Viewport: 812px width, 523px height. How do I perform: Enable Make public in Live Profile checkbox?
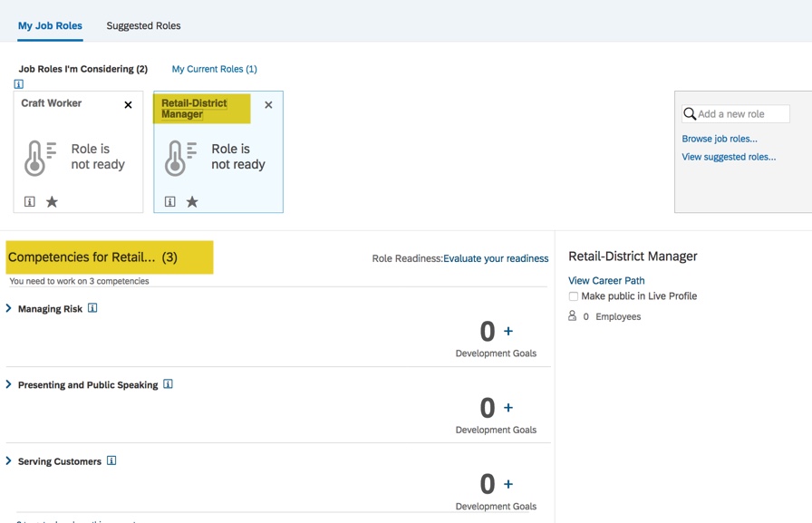(x=574, y=296)
